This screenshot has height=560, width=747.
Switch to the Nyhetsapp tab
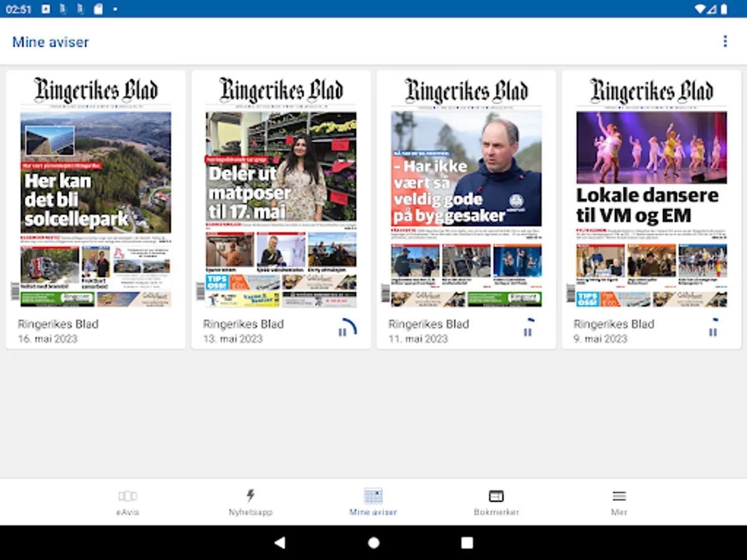pyautogui.click(x=250, y=503)
